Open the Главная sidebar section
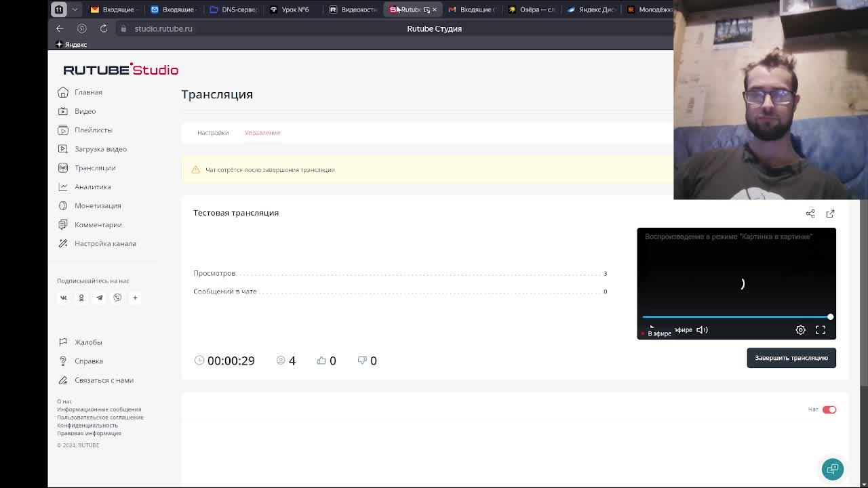Image resolution: width=868 pixels, height=488 pixels. coord(81,92)
